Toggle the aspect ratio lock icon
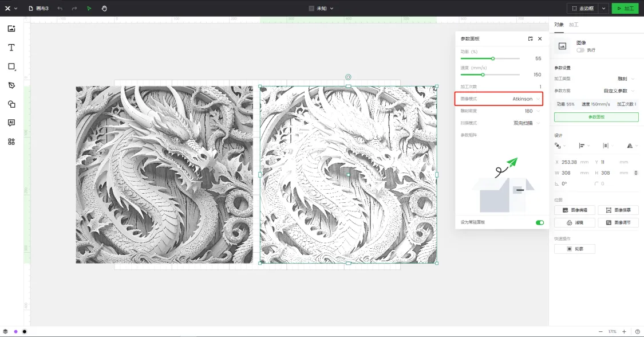Screen dimensions: 644x337 [636, 173]
